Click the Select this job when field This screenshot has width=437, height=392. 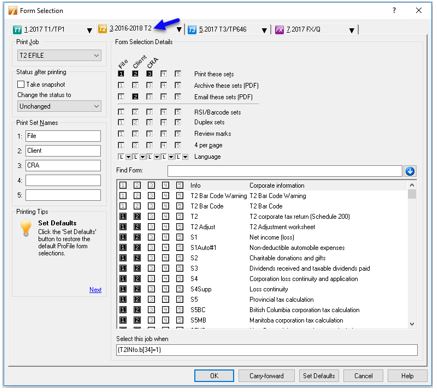[x=267, y=350]
